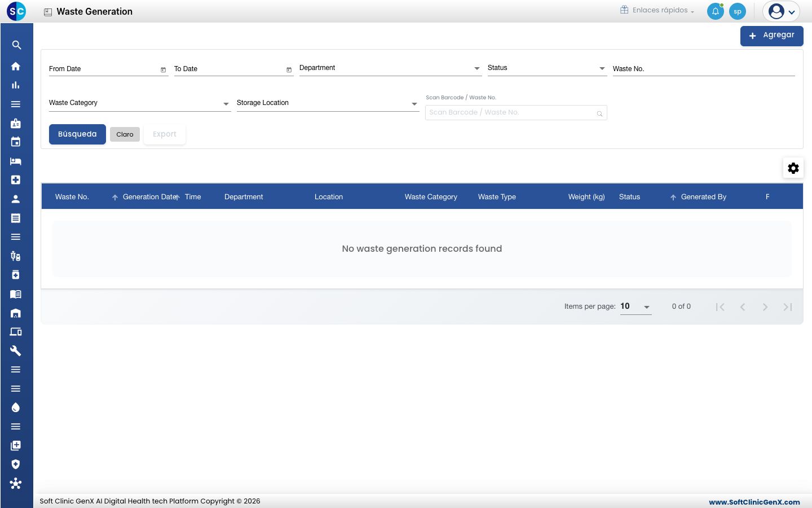Image resolution: width=812 pixels, height=508 pixels.
Task: Open the calendar icon in sidebar
Action: pos(16,142)
